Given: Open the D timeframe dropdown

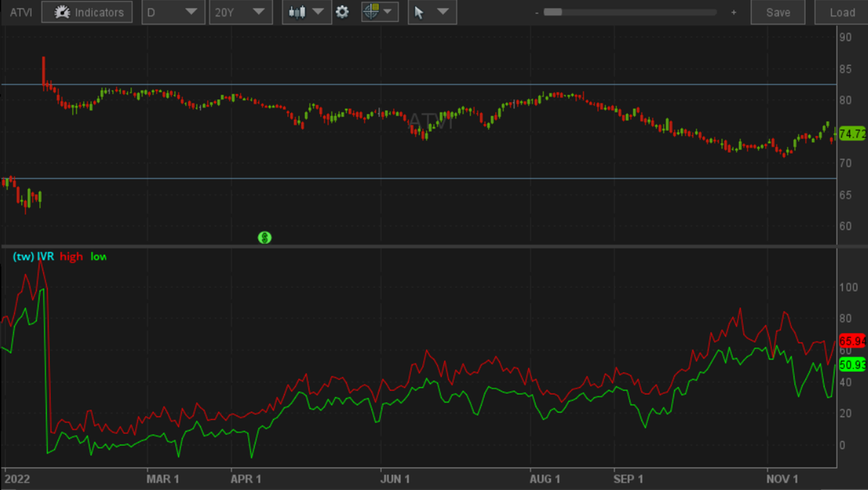Looking at the screenshot, I should click(x=173, y=12).
